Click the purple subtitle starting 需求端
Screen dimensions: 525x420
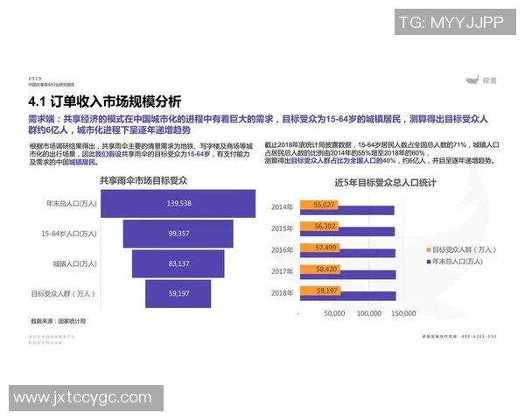[258, 124]
